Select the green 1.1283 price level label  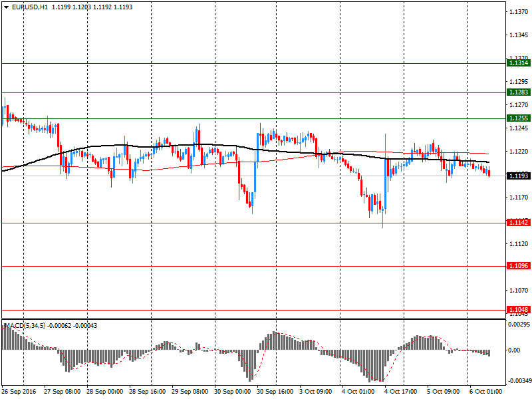click(x=519, y=92)
